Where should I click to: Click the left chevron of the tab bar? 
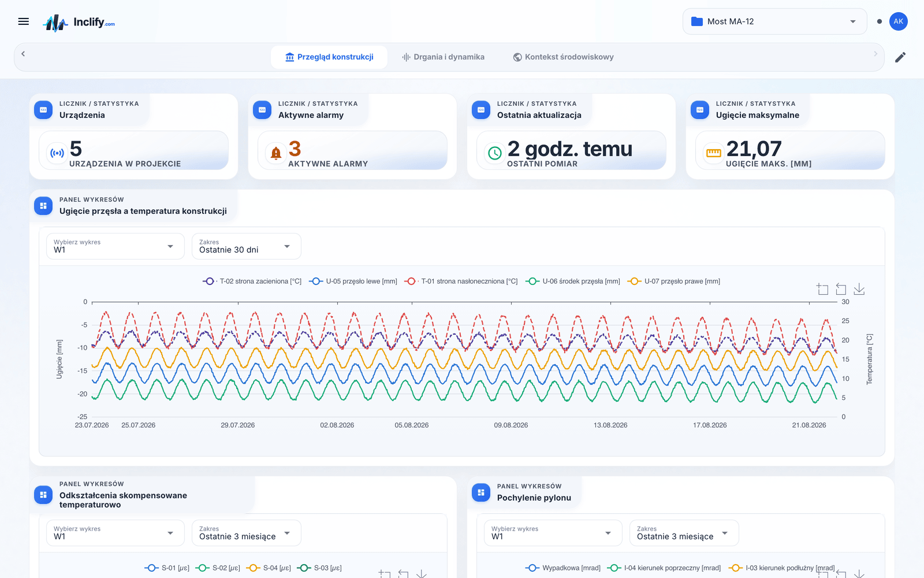(x=23, y=54)
